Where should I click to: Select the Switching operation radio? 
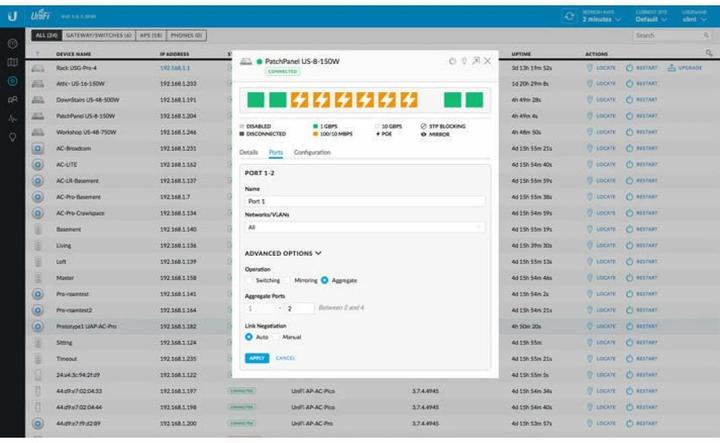point(249,280)
